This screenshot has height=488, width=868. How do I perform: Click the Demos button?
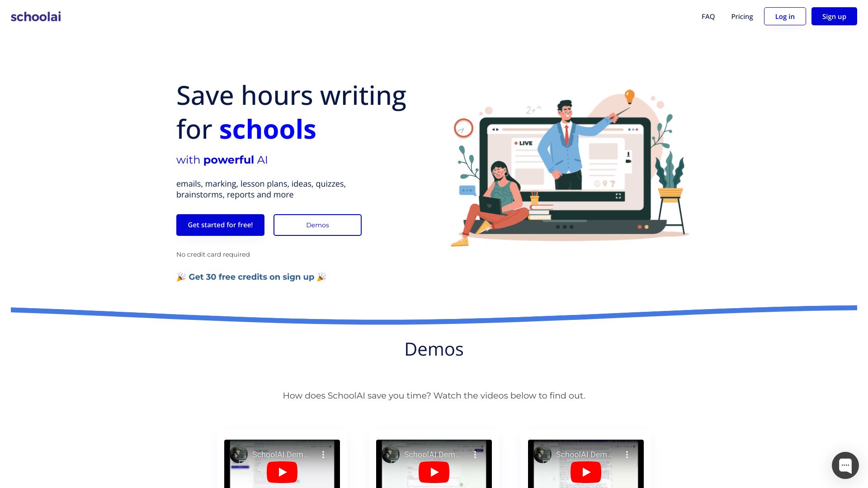[318, 225]
